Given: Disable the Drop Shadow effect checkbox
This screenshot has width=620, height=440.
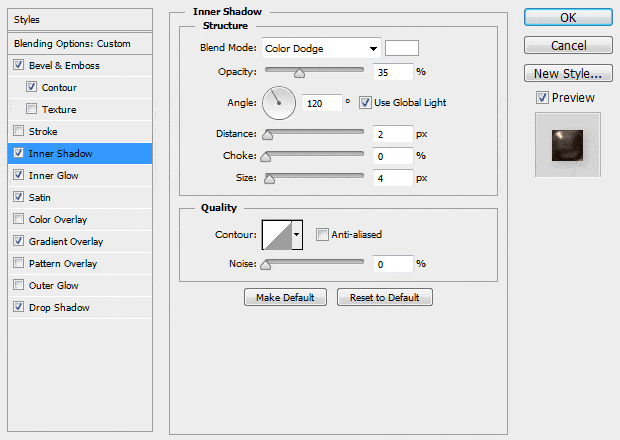Looking at the screenshot, I should 20,308.
